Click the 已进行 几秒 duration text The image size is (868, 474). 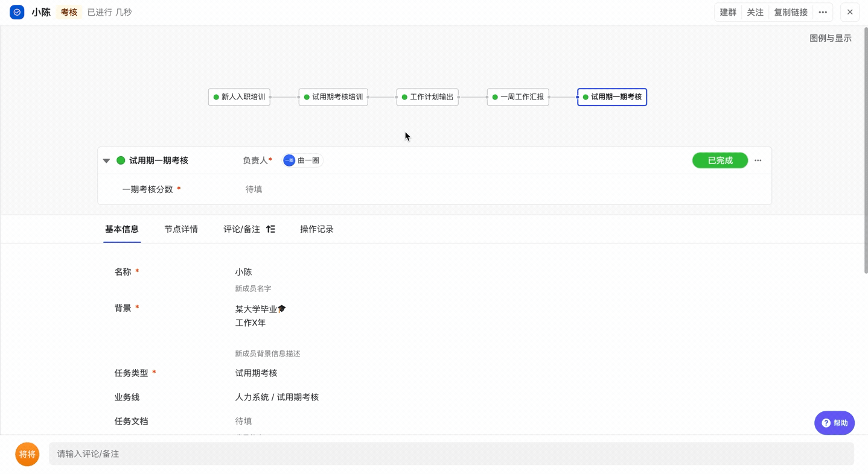click(109, 12)
